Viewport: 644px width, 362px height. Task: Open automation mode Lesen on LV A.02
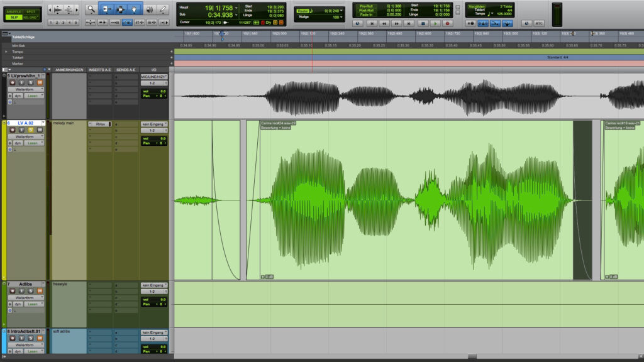coord(33,143)
